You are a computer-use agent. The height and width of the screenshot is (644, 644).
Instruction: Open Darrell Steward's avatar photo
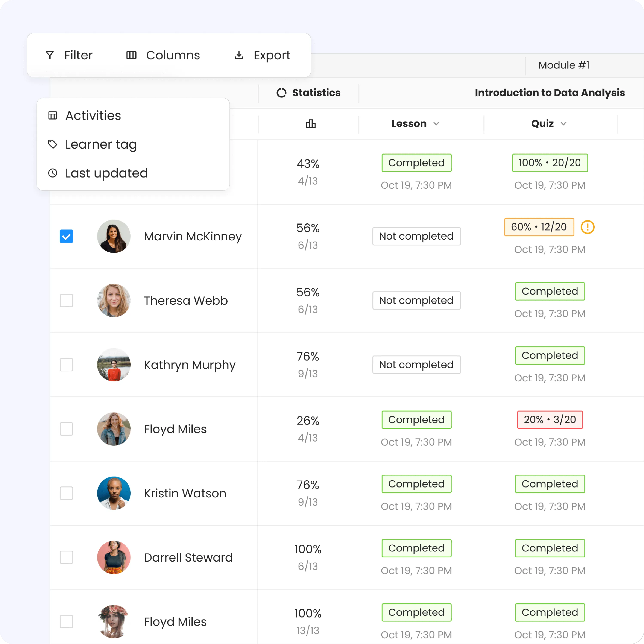(114, 557)
